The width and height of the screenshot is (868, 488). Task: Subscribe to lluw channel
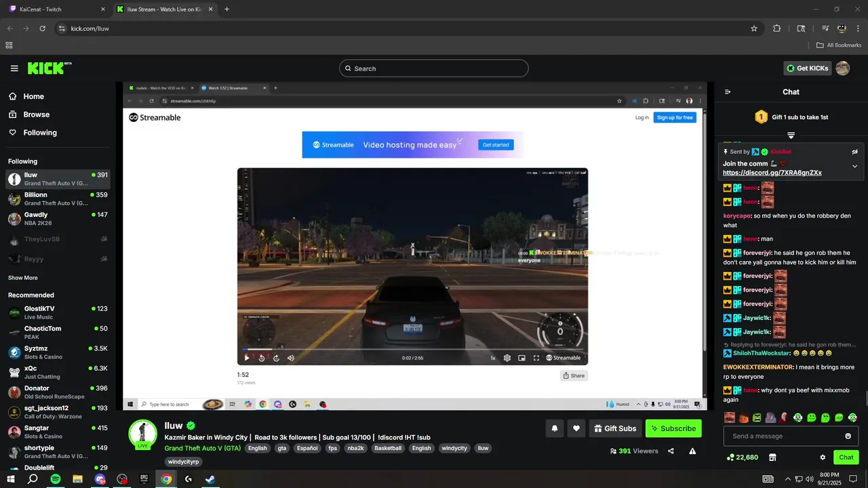pyautogui.click(x=673, y=428)
